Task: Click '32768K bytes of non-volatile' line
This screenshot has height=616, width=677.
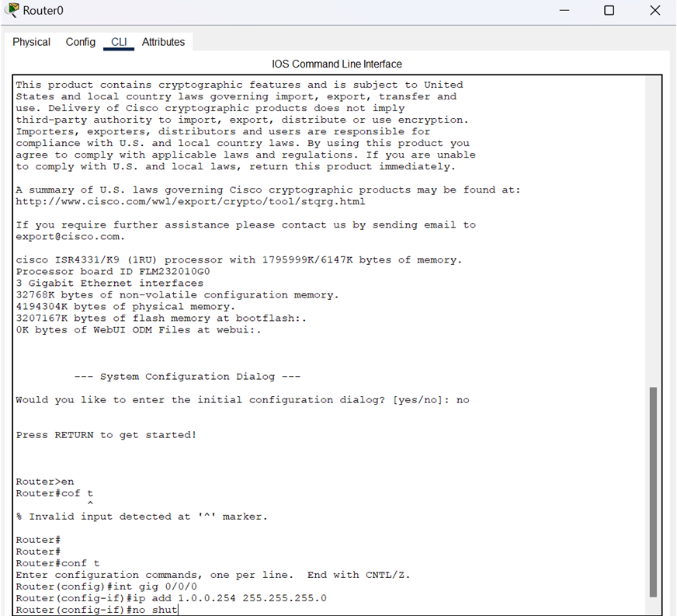Action: point(178,294)
